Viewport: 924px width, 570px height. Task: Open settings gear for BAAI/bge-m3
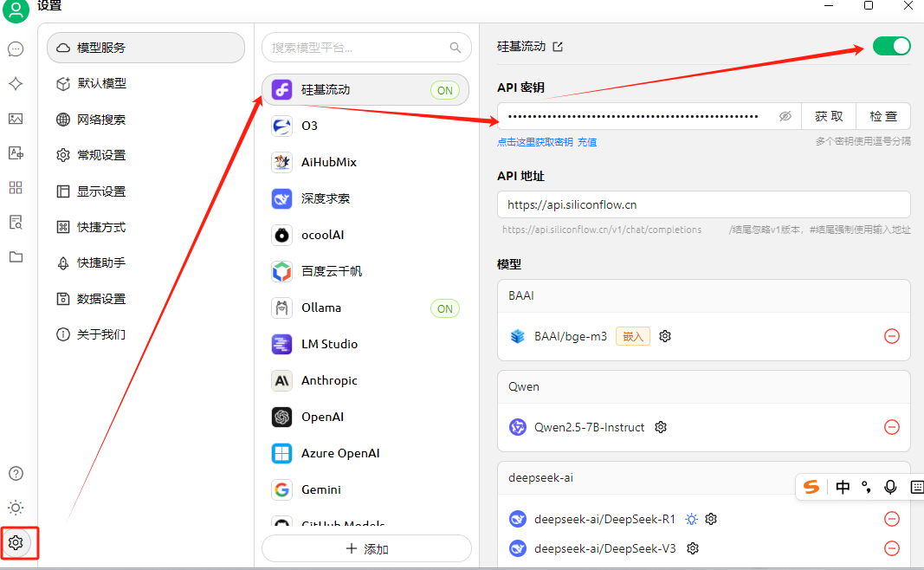(x=665, y=336)
